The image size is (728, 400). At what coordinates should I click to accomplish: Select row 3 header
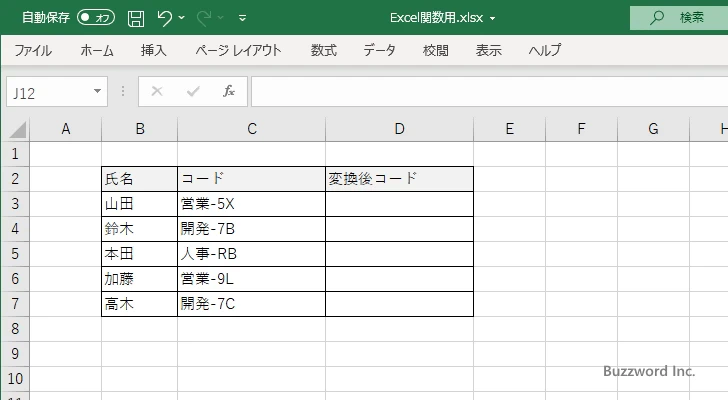tap(15, 204)
